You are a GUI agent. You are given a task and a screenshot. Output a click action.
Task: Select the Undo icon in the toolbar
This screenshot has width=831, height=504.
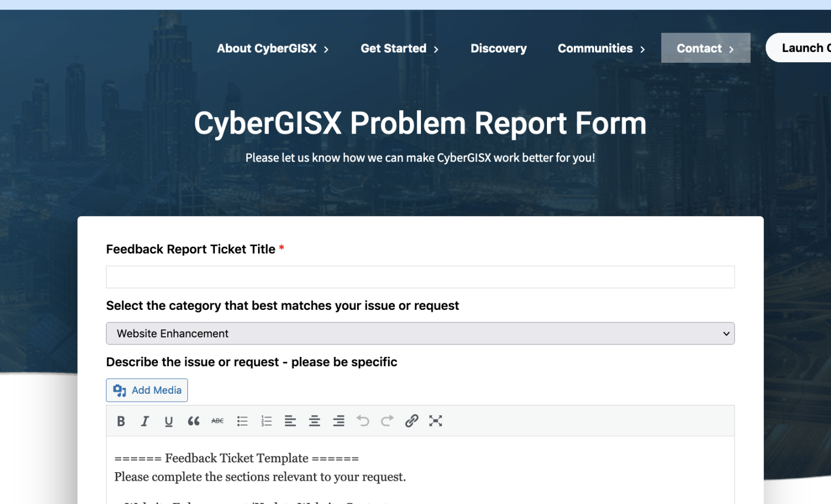363,421
